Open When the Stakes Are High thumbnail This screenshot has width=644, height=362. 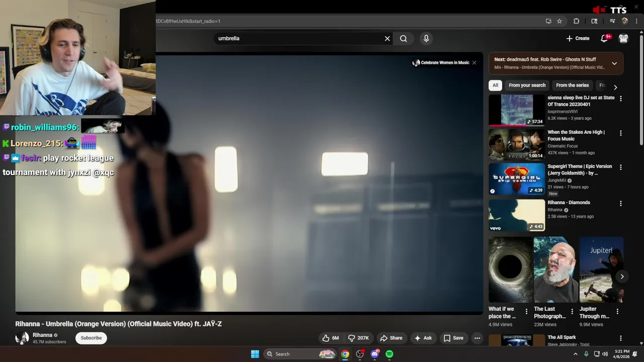pos(517,144)
